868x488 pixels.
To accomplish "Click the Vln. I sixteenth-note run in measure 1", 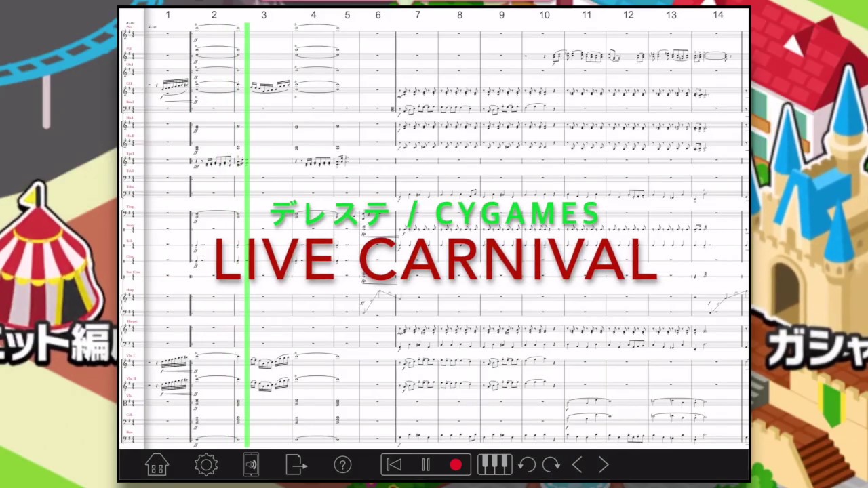I will point(174,363).
